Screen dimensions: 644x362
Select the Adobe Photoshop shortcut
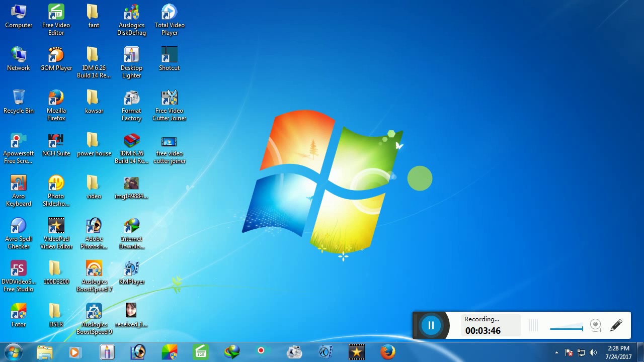click(94, 234)
